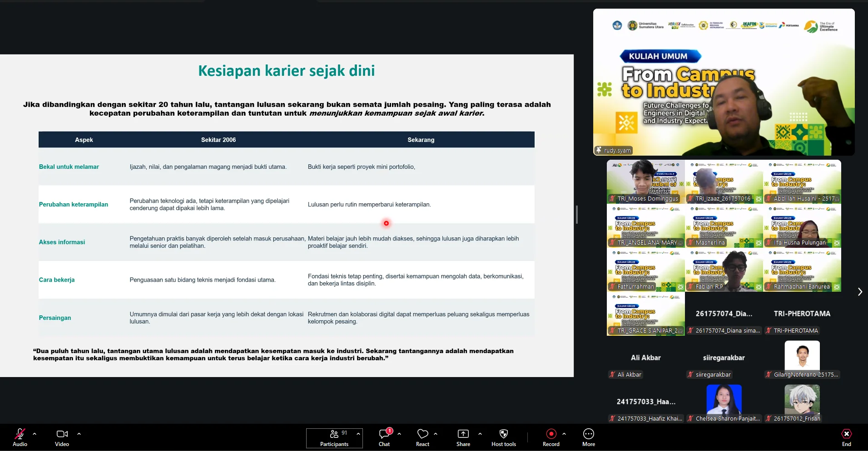Open Host tools shield icon

[504, 434]
